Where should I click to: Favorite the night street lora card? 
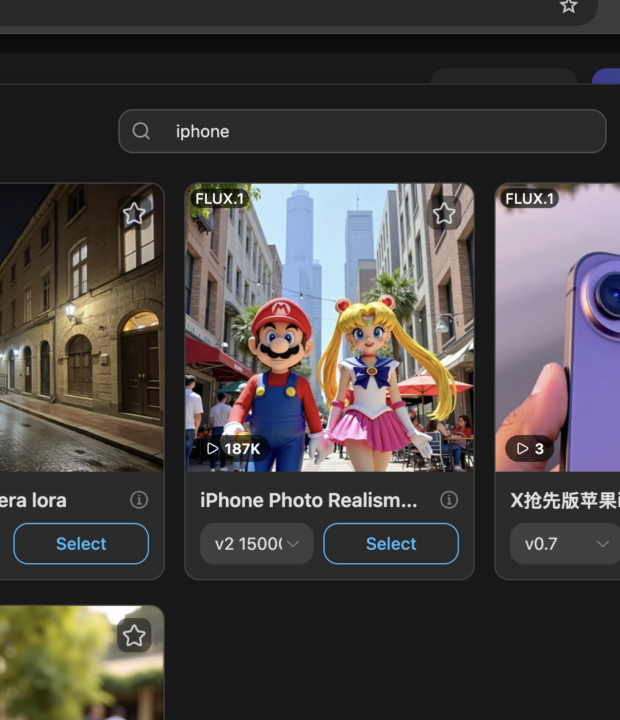134,213
